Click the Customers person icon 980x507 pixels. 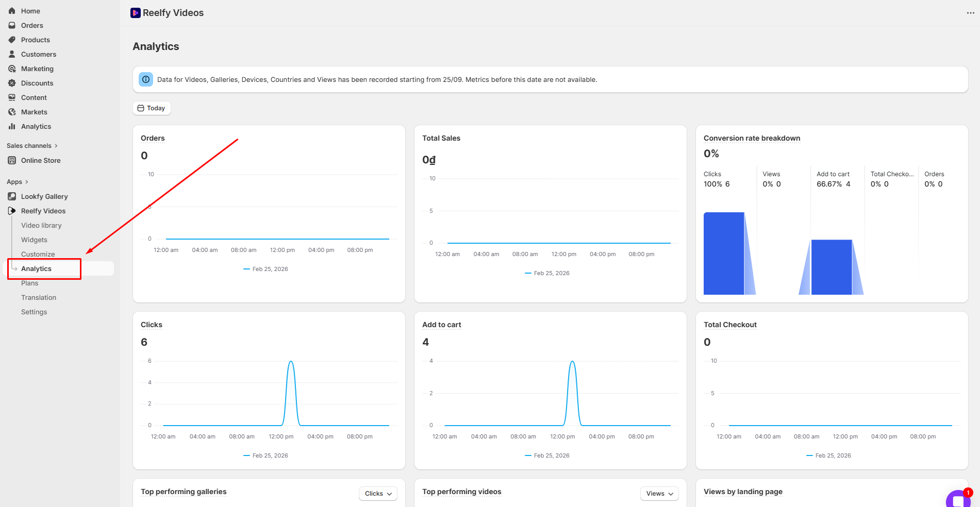(x=12, y=54)
